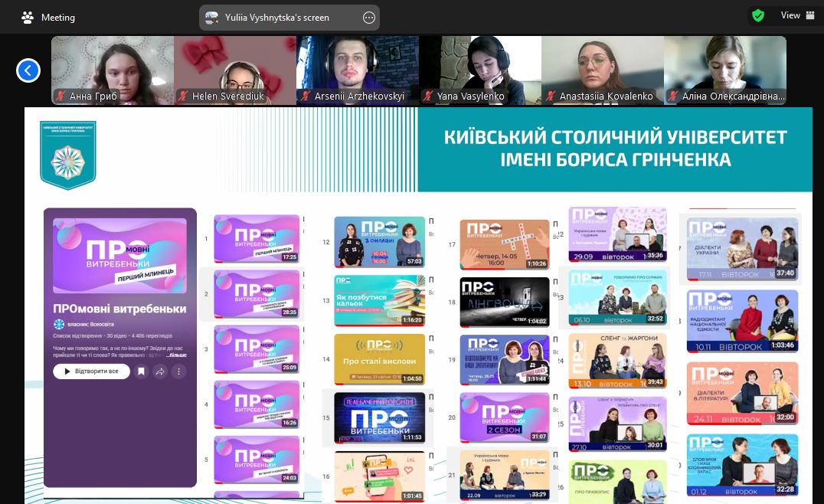Click the previous participants arrow button
The width and height of the screenshot is (824, 504).
(28, 70)
